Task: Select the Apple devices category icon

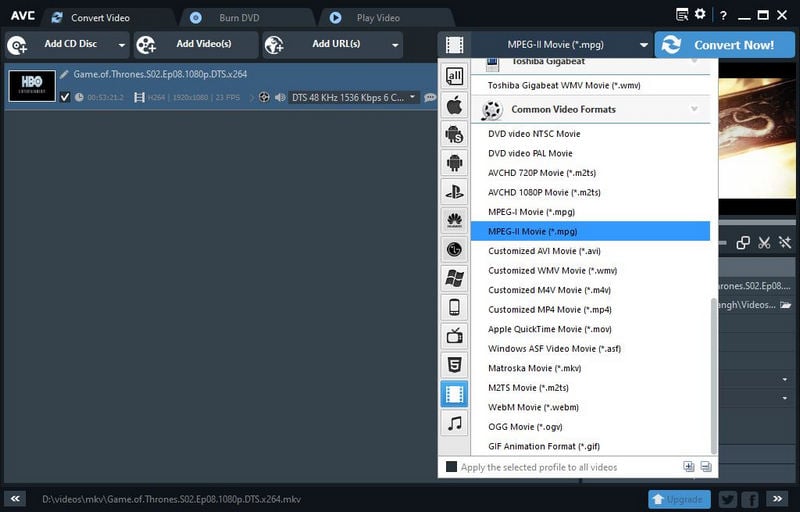Action: (x=454, y=106)
